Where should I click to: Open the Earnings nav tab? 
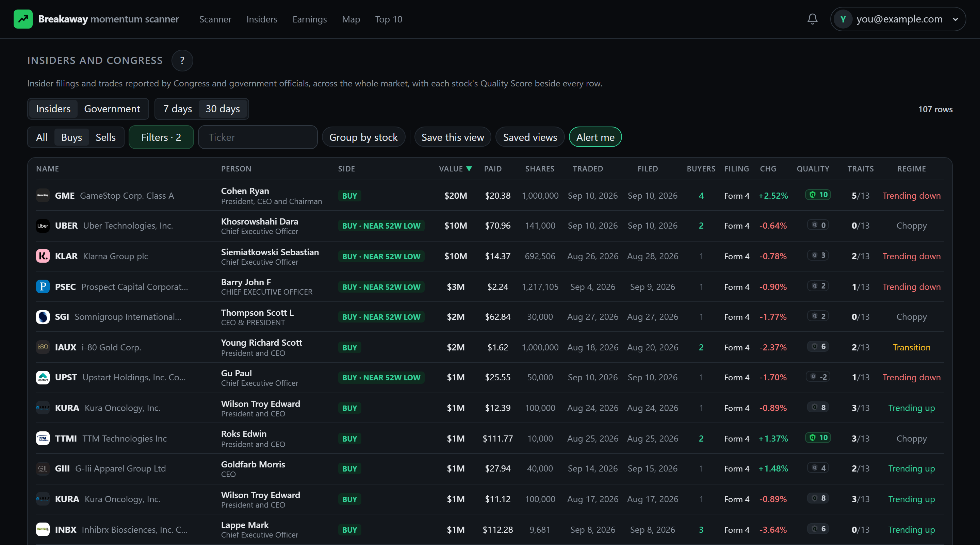309,19
